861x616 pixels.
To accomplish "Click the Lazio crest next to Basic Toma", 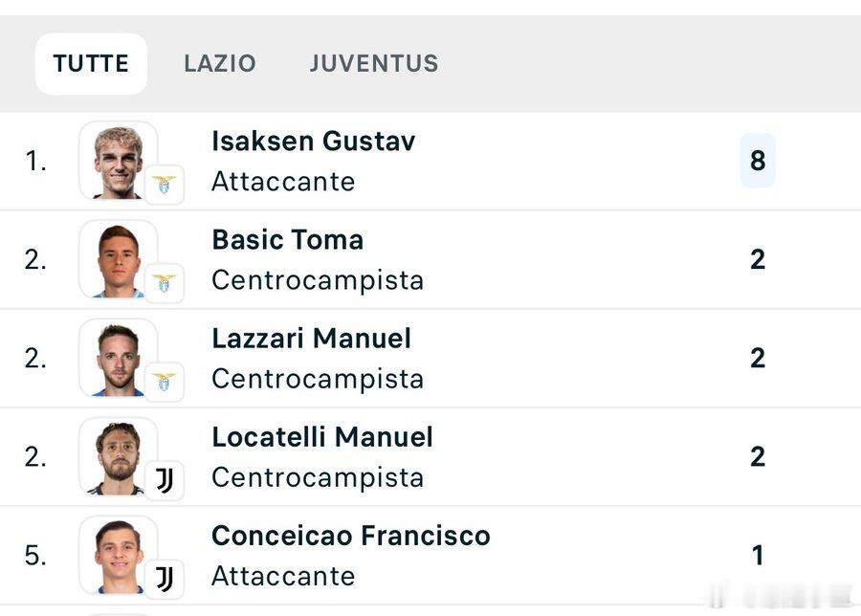I will pyautogui.click(x=164, y=283).
